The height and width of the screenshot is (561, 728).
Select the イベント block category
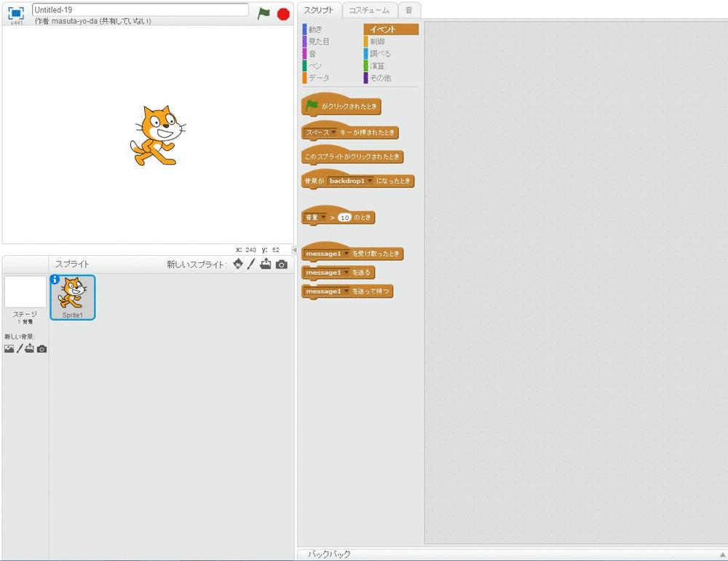click(x=391, y=29)
